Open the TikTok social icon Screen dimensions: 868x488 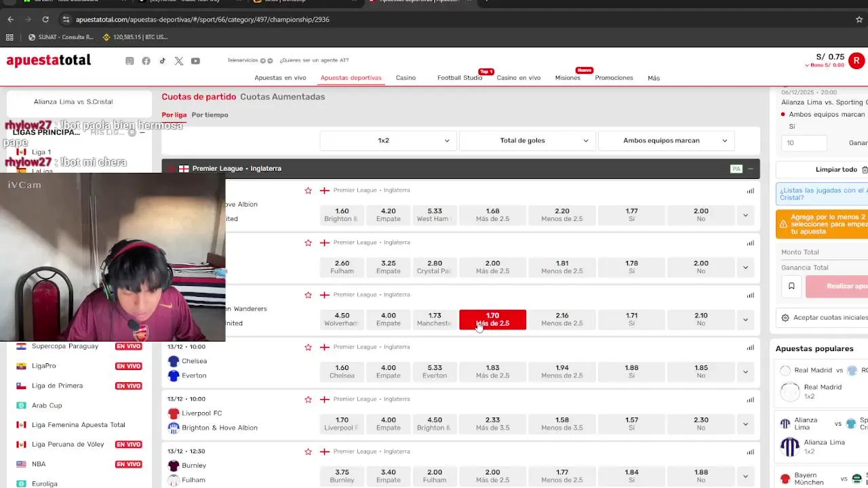[163, 61]
